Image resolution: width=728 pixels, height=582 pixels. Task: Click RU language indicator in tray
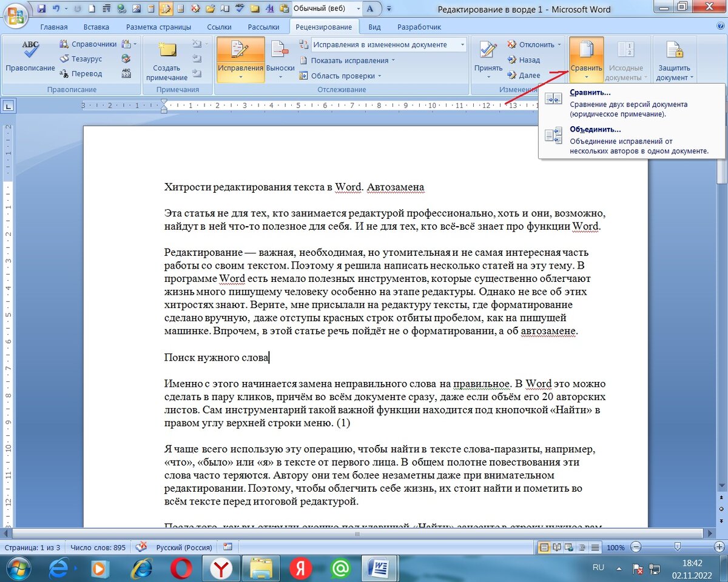tap(598, 567)
